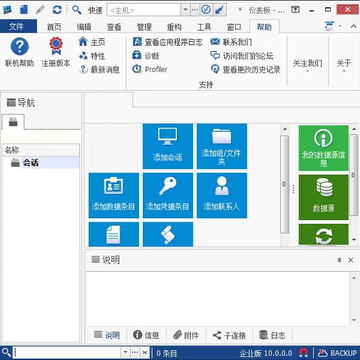Open 最新消息 latest news
The image size is (360, 360).
pyautogui.click(x=99, y=69)
